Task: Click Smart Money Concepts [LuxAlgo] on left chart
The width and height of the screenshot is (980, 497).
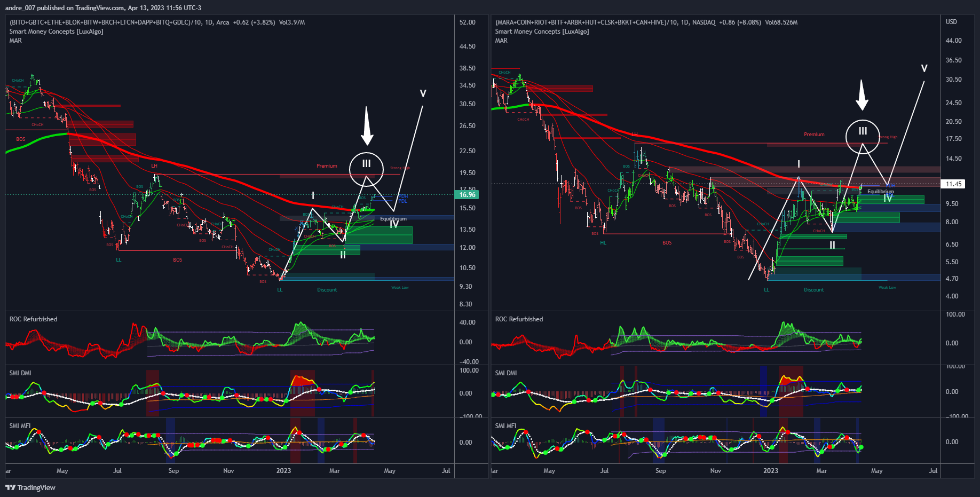Action: pyautogui.click(x=56, y=31)
